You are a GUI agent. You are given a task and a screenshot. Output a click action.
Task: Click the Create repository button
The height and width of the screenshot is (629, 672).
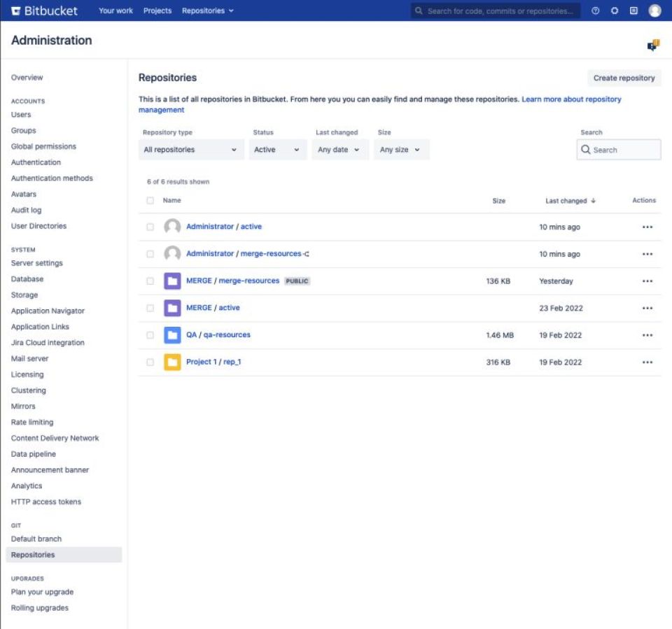coord(624,78)
